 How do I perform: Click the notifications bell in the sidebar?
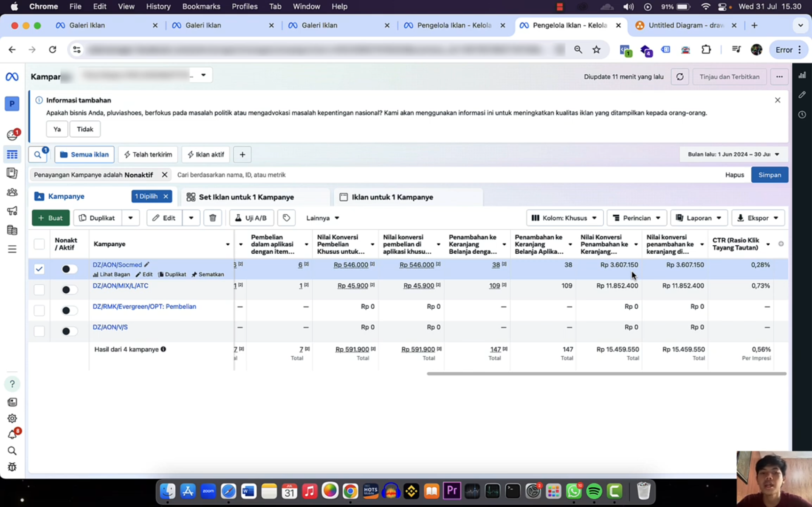tap(12, 435)
